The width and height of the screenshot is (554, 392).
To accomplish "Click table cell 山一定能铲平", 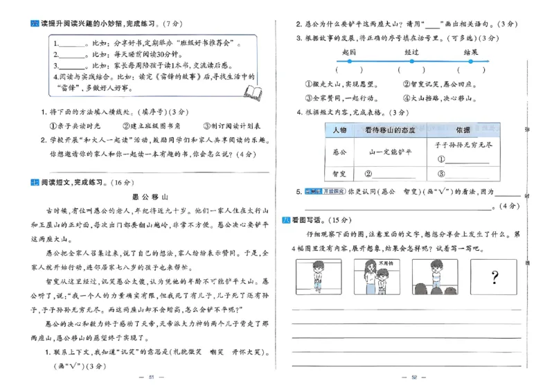I will (391, 152).
